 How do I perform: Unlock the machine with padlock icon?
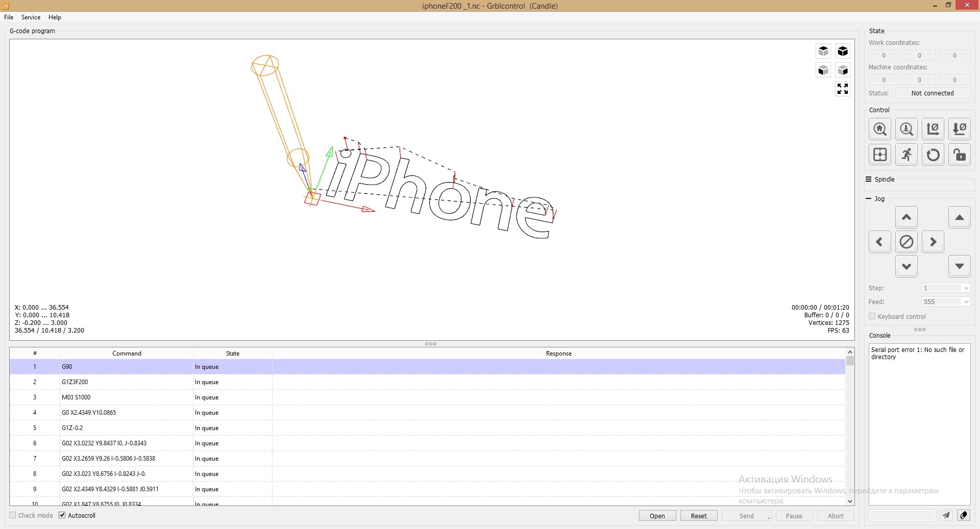pyautogui.click(x=960, y=155)
